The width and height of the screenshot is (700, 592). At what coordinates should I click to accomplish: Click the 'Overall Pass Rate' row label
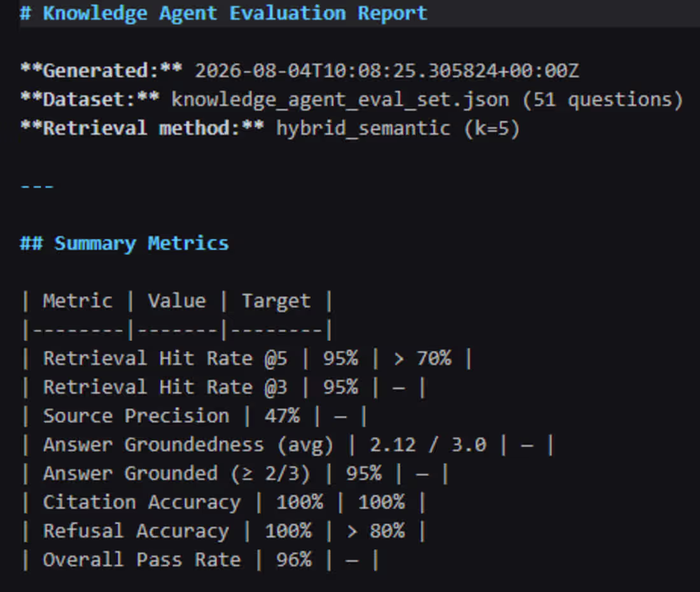click(142, 560)
